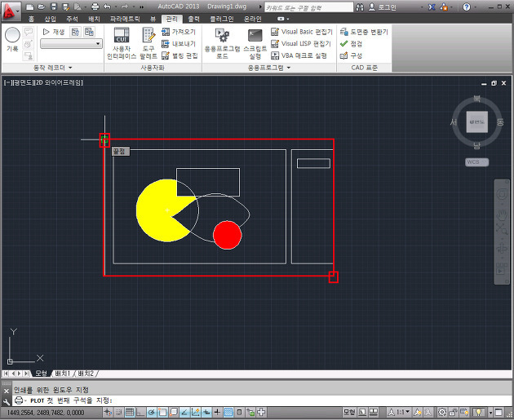Viewport: 514px width, 420px height.
Task: Toggle transparency display in status bar
Action: (228, 412)
